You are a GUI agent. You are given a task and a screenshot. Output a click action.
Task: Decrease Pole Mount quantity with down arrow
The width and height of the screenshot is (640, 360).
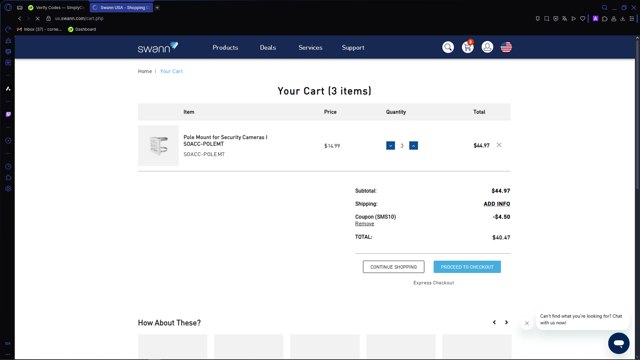pos(390,145)
